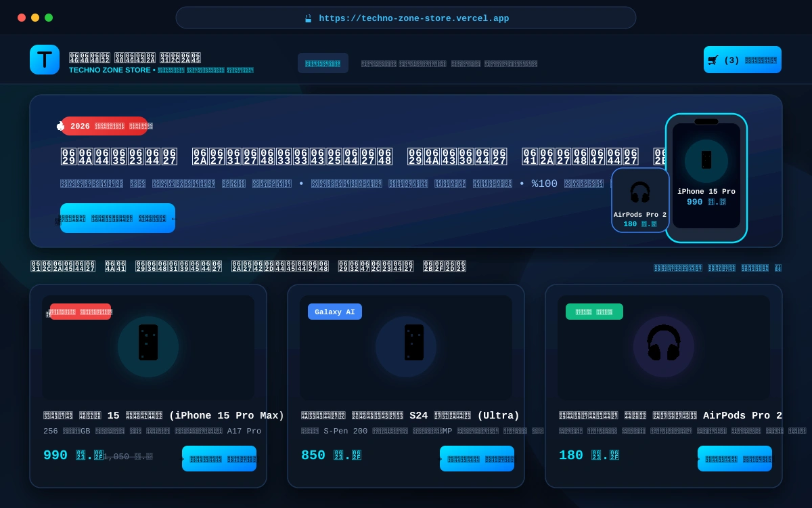Viewport: 812px width, 508px height.
Task: Click the yellow minimize window button
Action: [35, 18]
